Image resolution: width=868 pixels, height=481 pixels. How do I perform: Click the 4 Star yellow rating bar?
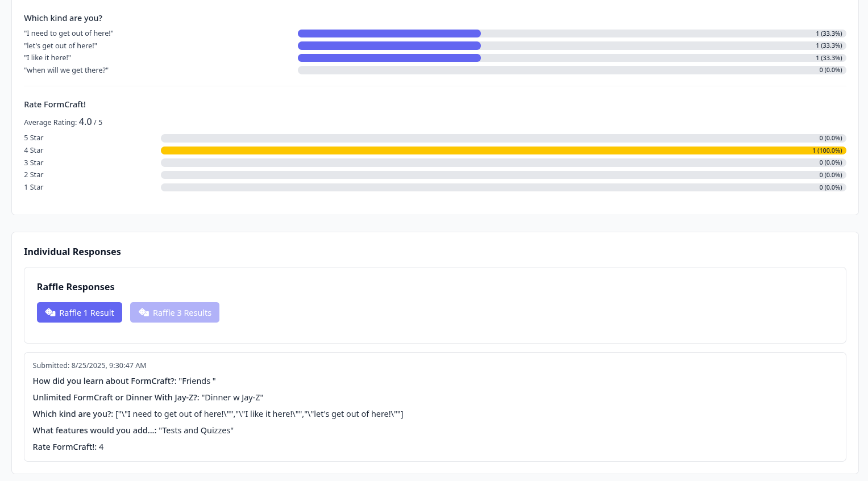tap(504, 150)
